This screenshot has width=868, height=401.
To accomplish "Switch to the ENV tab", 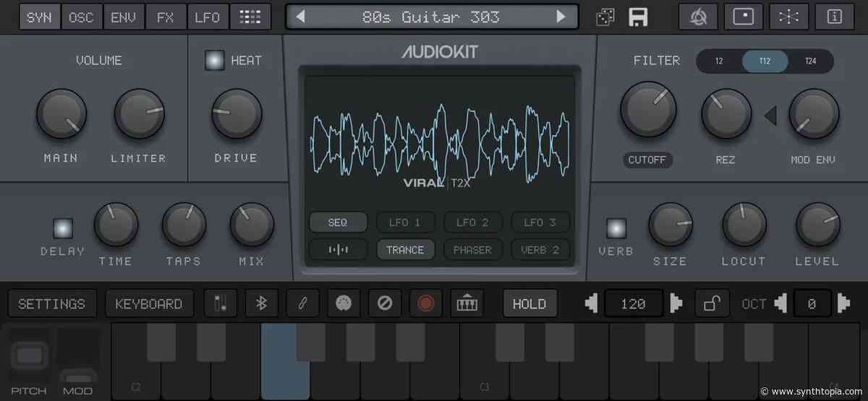I will point(123,17).
